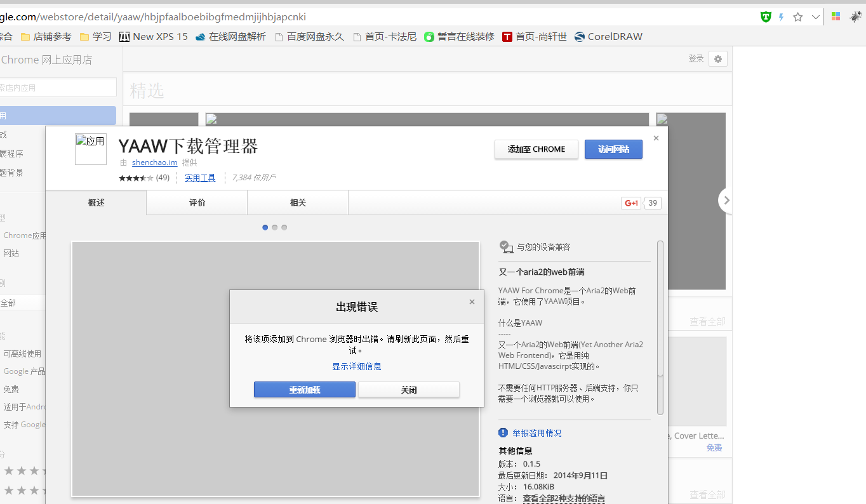Screen dimensions: 866x504
Task: Select the 主题背景 category in sidebar
Action: click(11, 173)
